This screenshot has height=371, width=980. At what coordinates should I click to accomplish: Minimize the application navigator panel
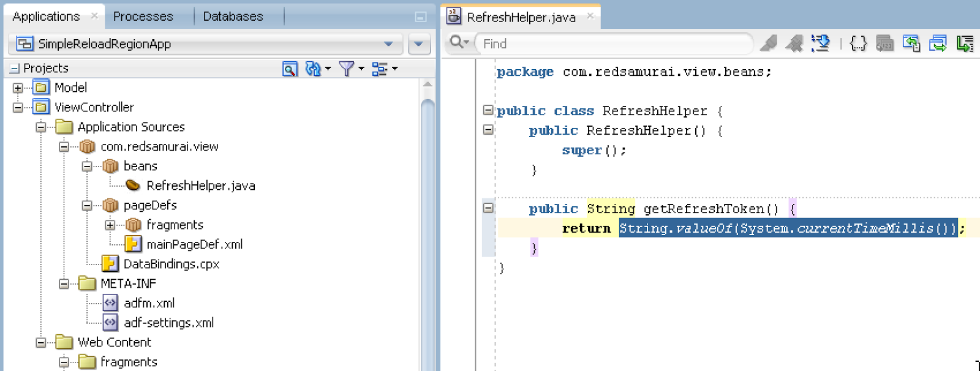pyautogui.click(x=420, y=17)
